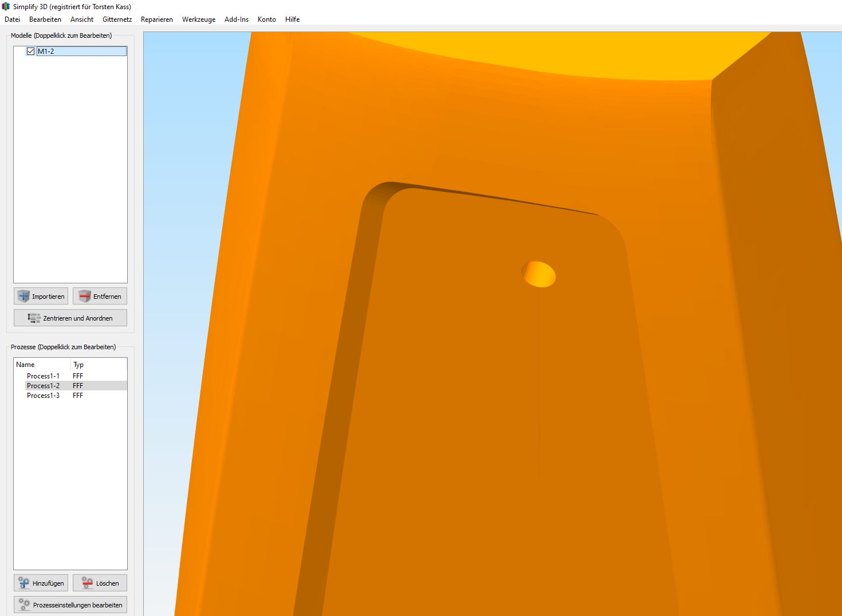842x616 pixels.
Task: Click the Löschen gear icon
Action: pos(87,583)
